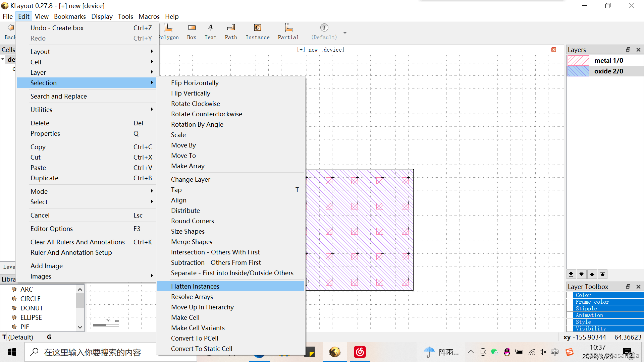Open the Macros menu
644x362 pixels.
149,16
